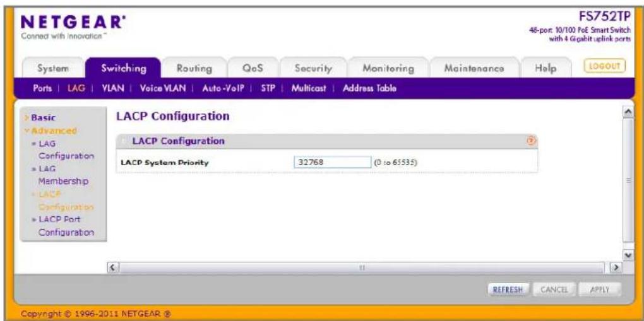Open the Help tab
Image resolution: width=644 pixels, height=321 pixels.
click(546, 69)
